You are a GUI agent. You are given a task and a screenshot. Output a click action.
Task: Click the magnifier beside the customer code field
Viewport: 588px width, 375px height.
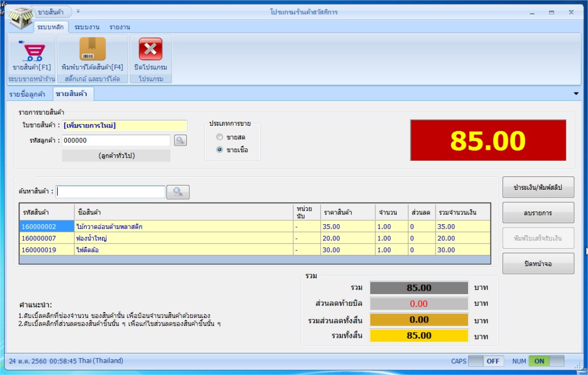pos(180,141)
